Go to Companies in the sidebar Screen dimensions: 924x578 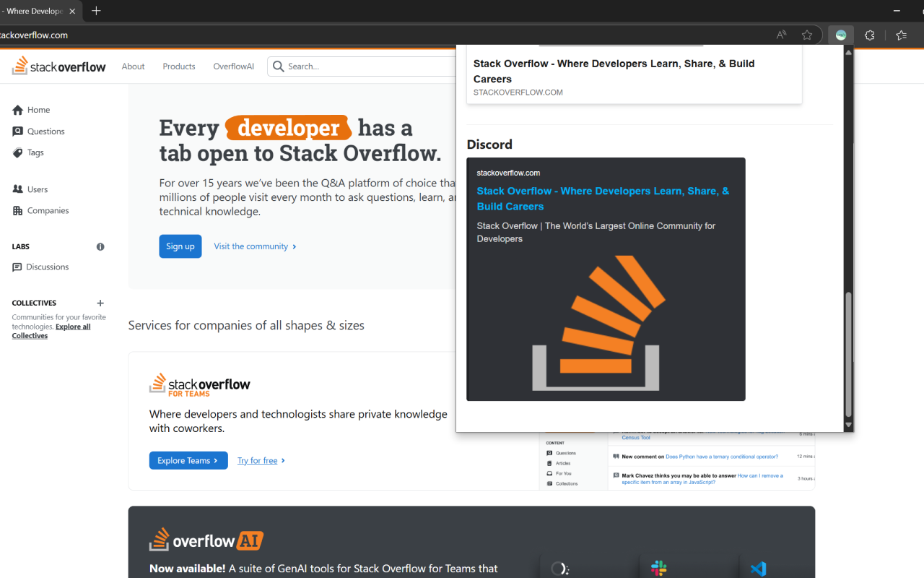[x=40, y=211]
